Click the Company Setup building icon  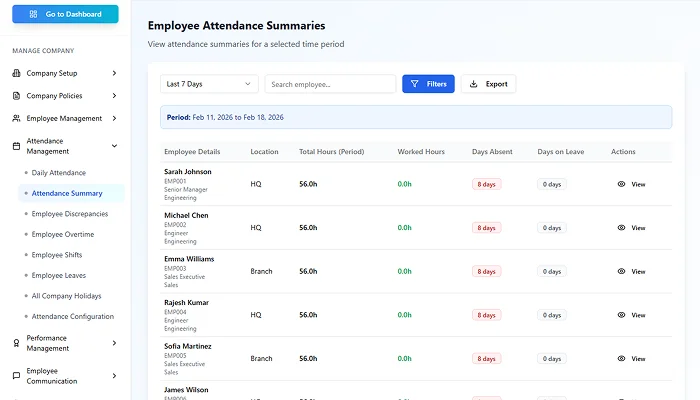tap(16, 73)
